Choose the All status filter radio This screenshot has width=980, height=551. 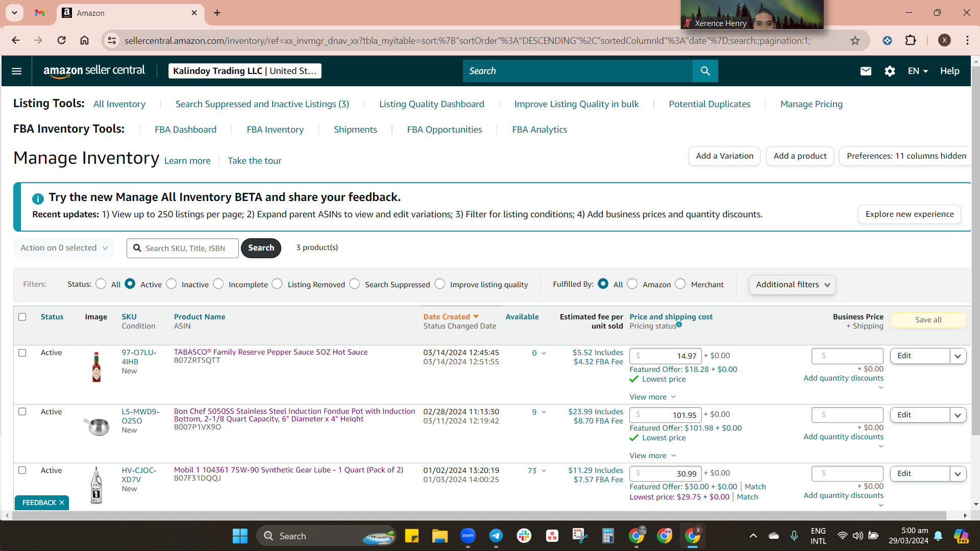pos(101,284)
